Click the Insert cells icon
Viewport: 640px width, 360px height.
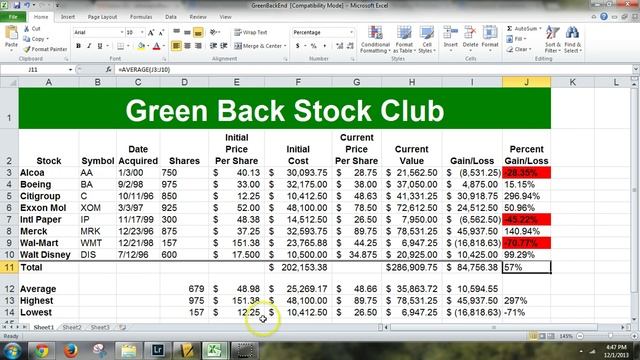click(x=451, y=33)
